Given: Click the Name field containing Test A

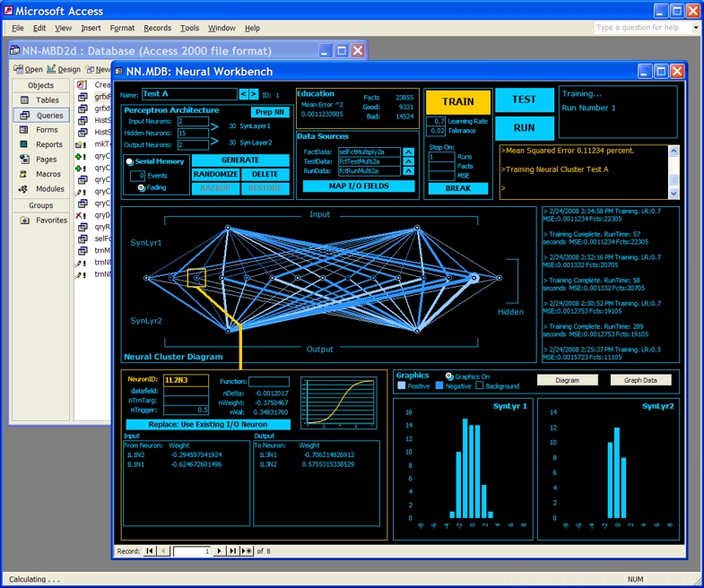Looking at the screenshot, I should 189,94.
